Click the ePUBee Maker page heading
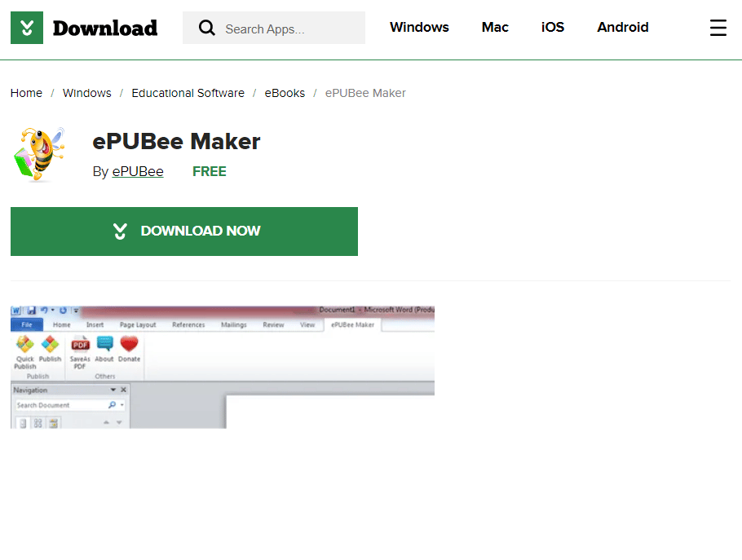The image size is (742, 560). click(176, 141)
